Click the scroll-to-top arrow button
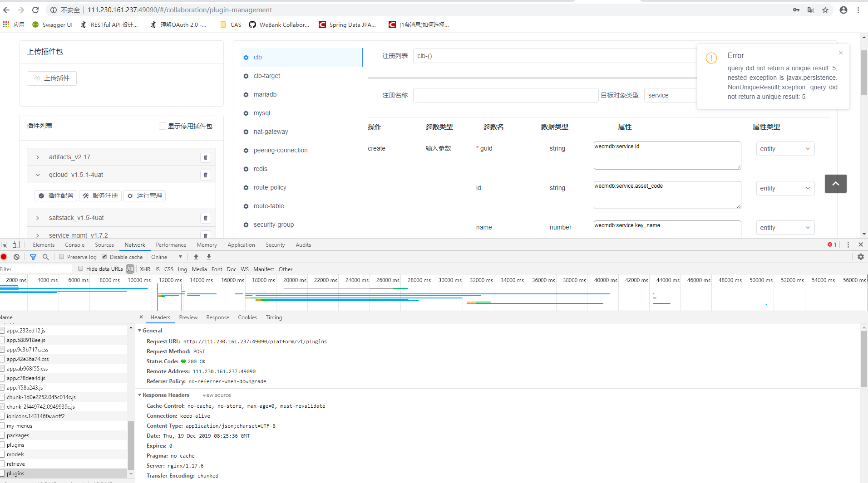 tap(835, 184)
